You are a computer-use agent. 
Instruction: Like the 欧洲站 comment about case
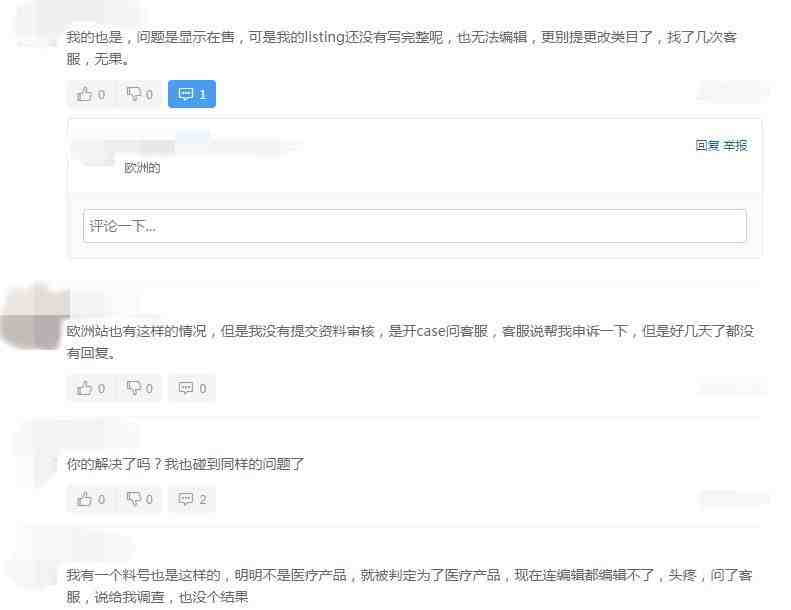coord(91,388)
